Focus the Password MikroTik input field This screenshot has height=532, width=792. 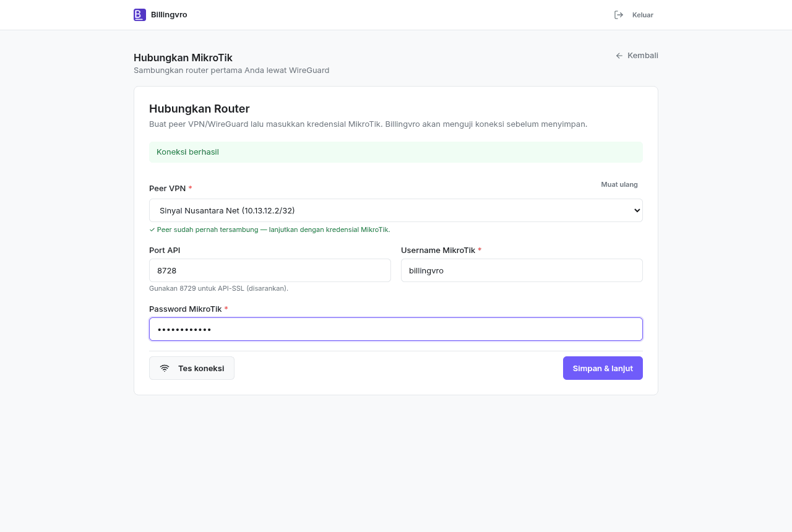click(x=396, y=329)
